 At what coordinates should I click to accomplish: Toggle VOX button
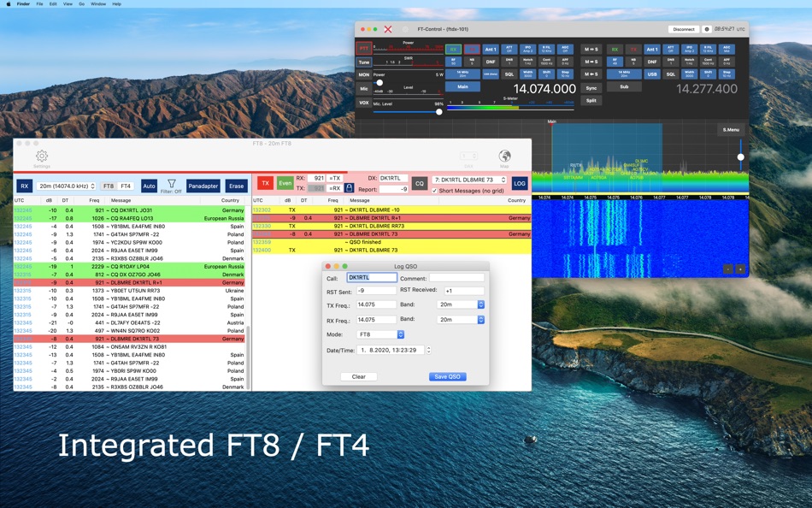[x=364, y=103]
